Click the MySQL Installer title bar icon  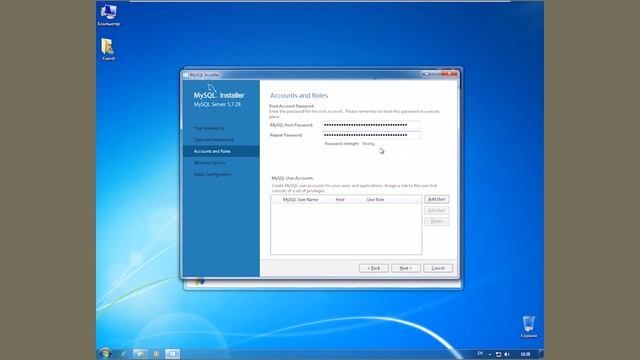(x=186, y=75)
